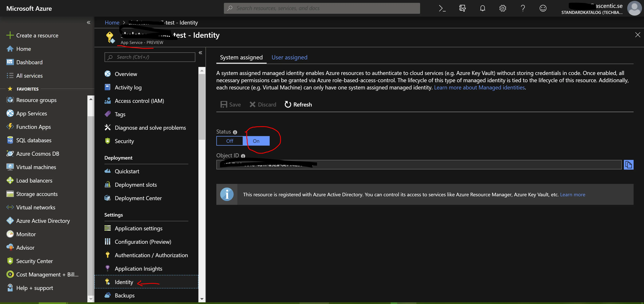Collapse the App Service resource menu
The image size is (644, 304).
(200, 53)
